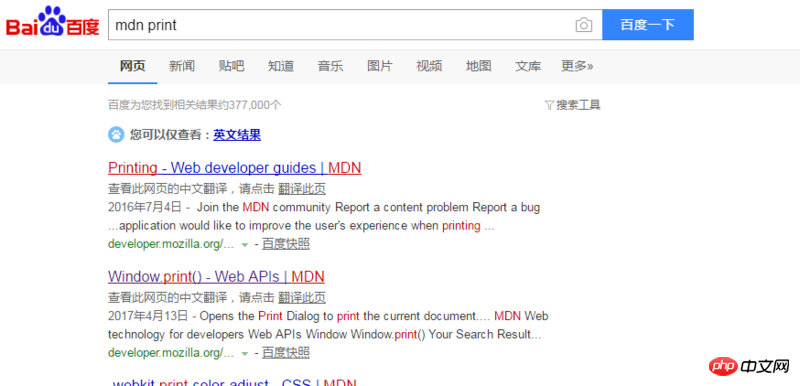Click the funnel icon of 搜索工具

click(549, 105)
